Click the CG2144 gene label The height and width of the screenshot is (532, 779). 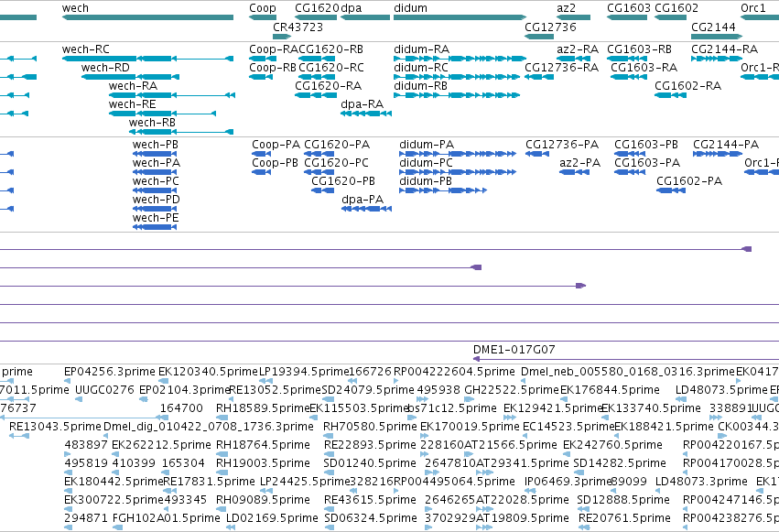(x=713, y=27)
